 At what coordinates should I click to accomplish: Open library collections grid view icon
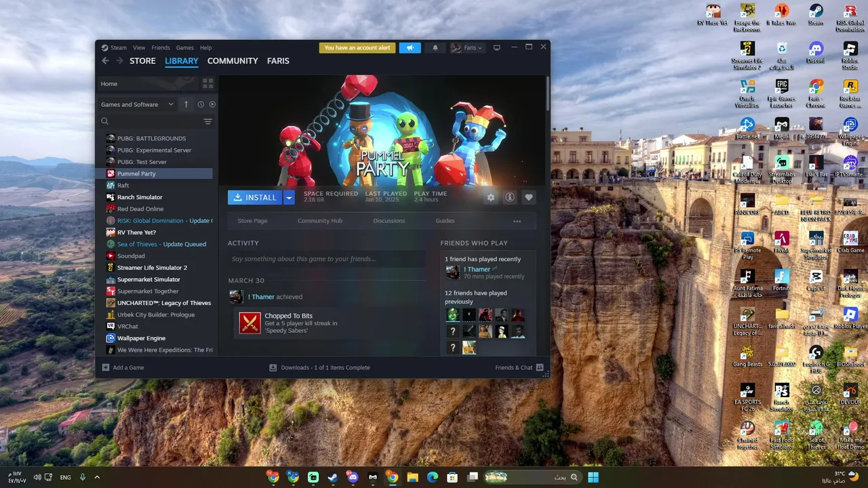tap(208, 83)
